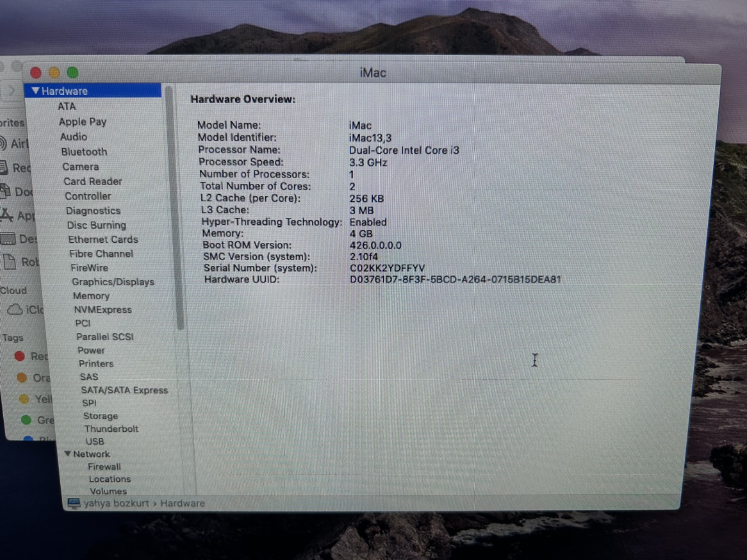Click the Desktop icon in Finder sidebar
The image size is (747, 560).
click(7, 238)
